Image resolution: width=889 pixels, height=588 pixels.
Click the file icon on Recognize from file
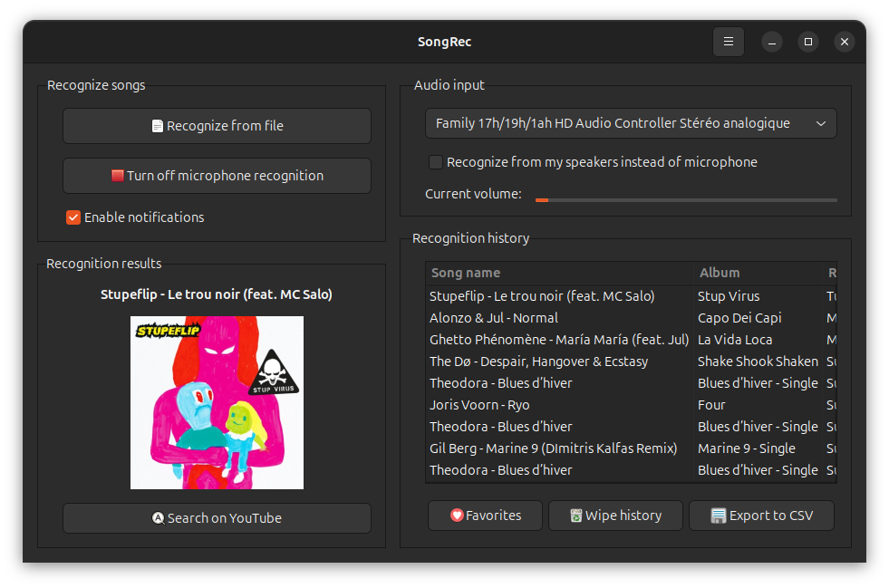click(158, 126)
